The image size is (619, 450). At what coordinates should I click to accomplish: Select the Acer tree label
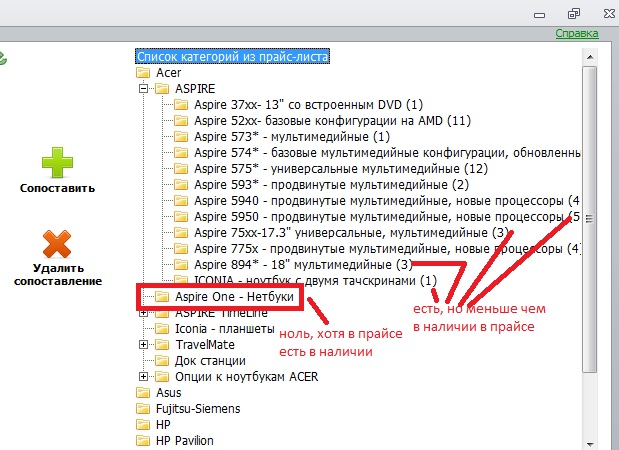click(x=169, y=73)
